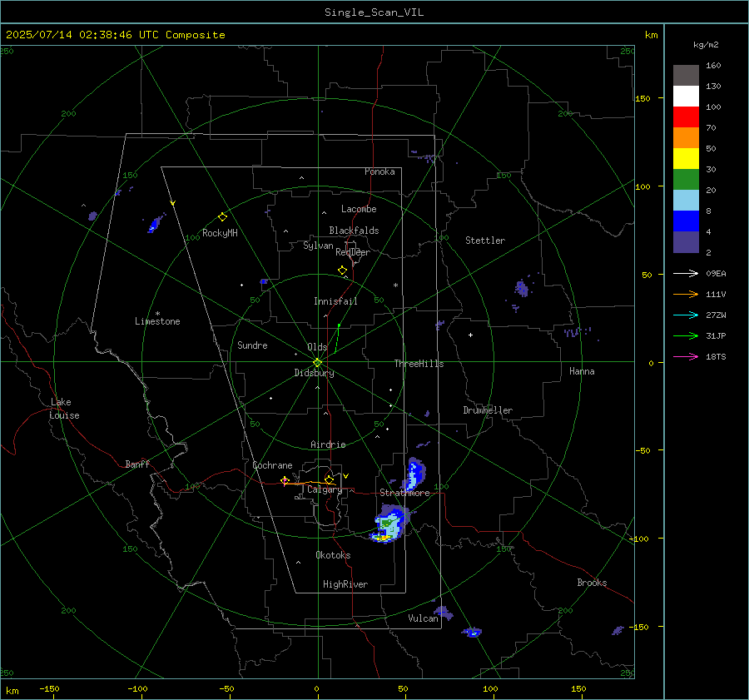
Task: Click the gray 160 kg/m2 color swatch
Action: 686,75
